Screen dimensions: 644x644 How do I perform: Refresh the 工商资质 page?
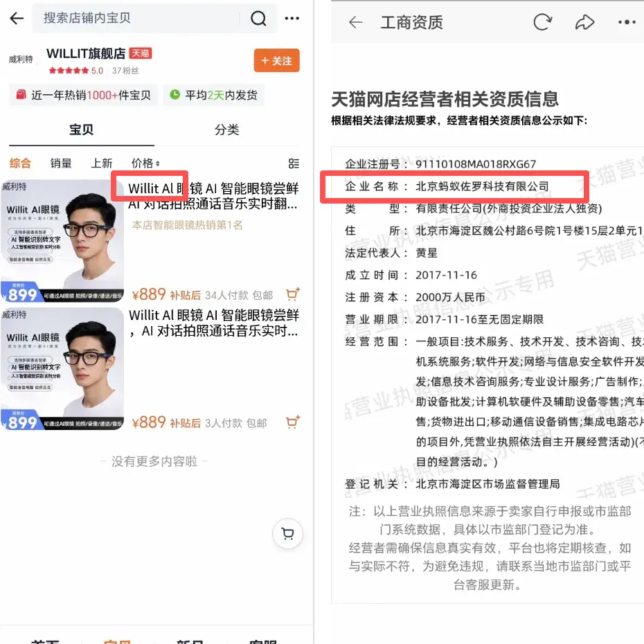click(543, 21)
